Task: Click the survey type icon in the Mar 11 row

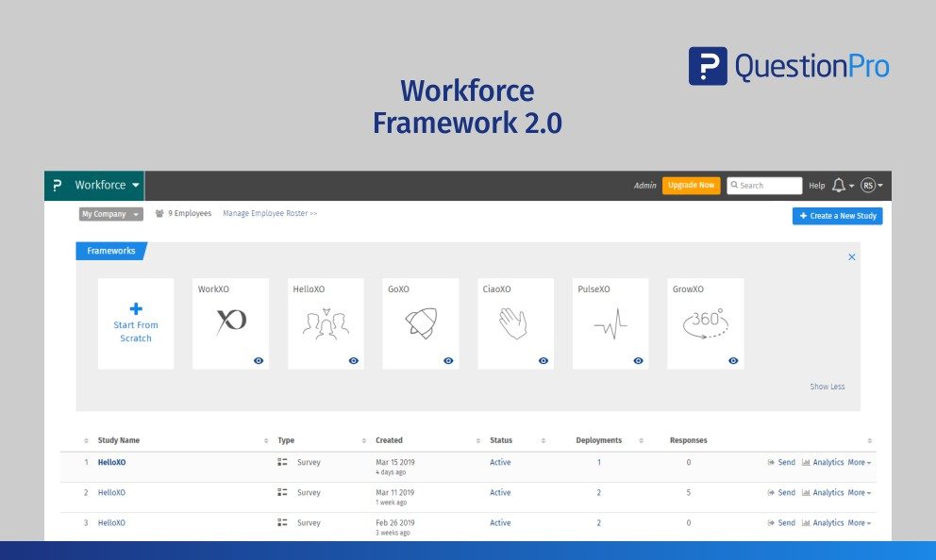Action: coord(282,493)
